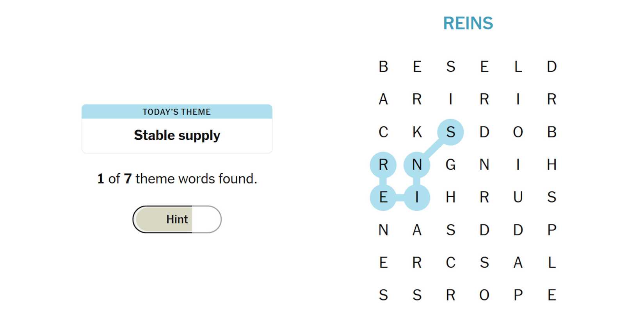Click the highlighted letter N
Image resolution: width=644 pixels, height=322 pixels.
tap(417, 165)
